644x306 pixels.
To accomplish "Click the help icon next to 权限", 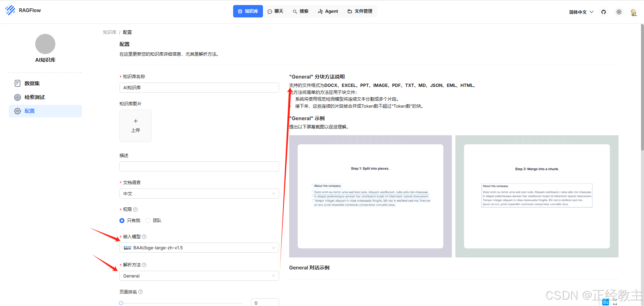I will (x=136, y=209).
